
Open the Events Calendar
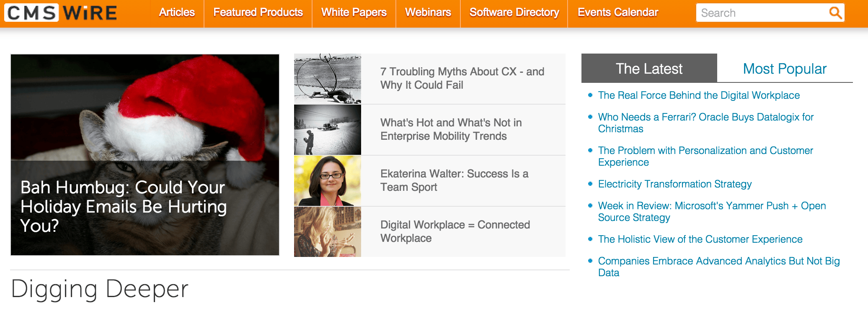point(618,13)
